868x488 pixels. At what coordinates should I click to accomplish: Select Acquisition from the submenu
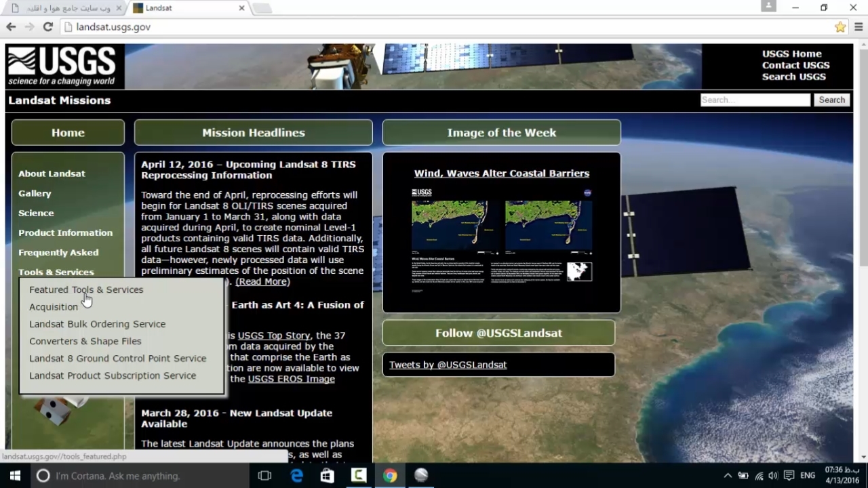tap(54, 306)
